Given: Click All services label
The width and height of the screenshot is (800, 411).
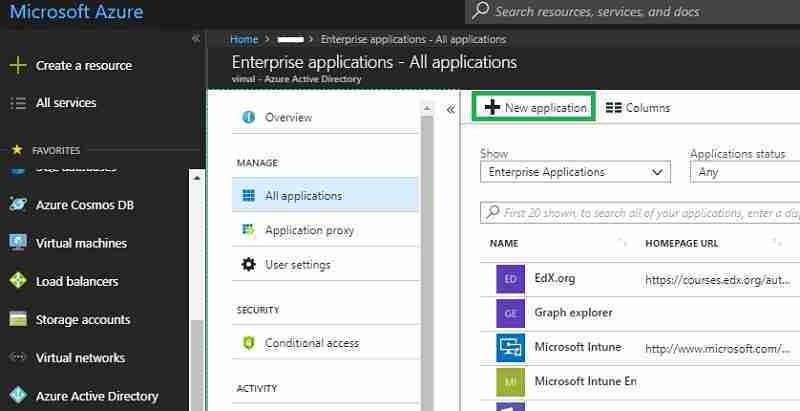Looking at the screenshot, I should [66, 102].
